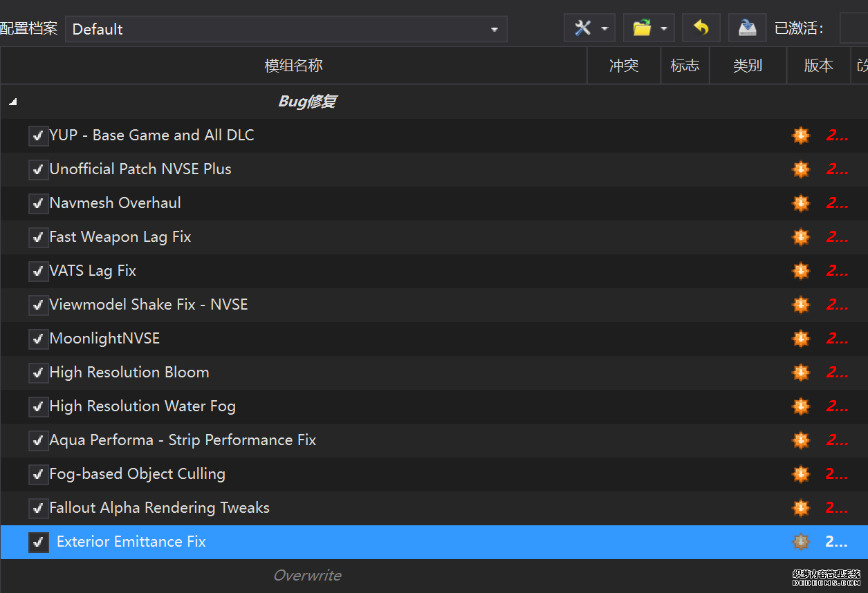Viewport: 868px width, 593px height.
Task: Sort by the 类别 column header
Action: [x=747, y=66]
